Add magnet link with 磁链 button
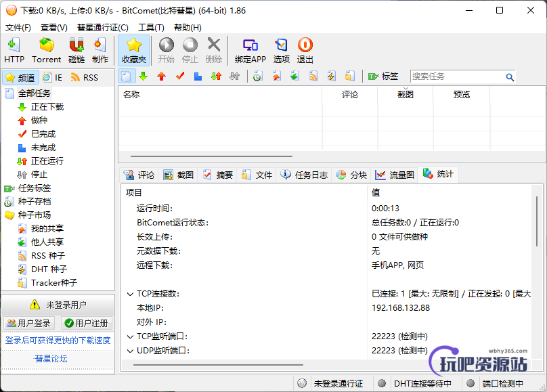 tap(76, 50)
